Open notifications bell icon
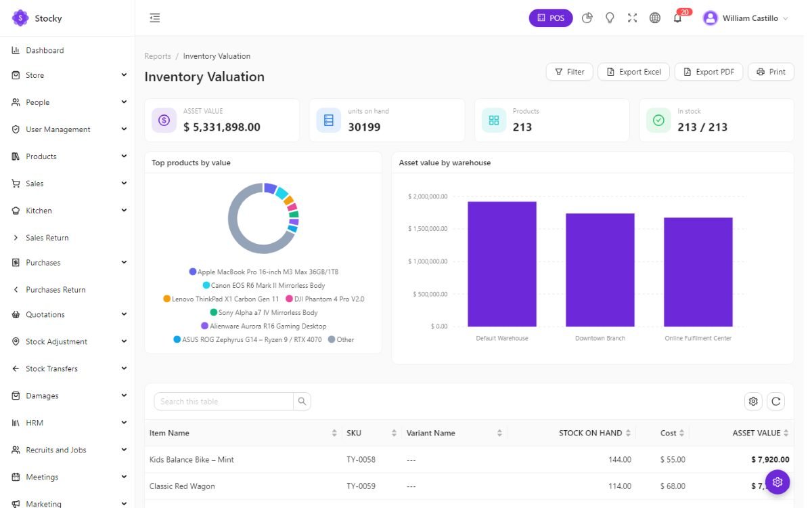Viewport: 812px width, 508px height. click(677, 18)
